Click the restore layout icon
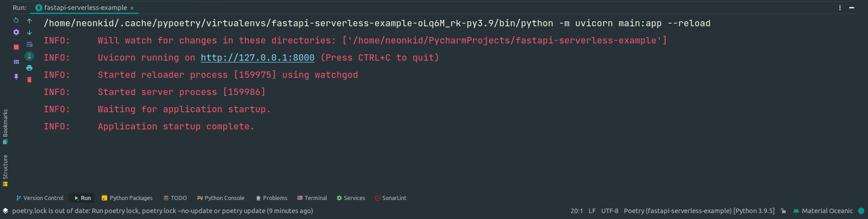This screenshot has width=868, height=219. point(16,62)
